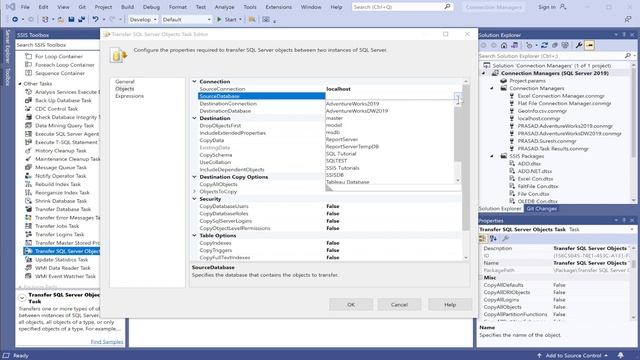Collapse SSIS Packages folder in Solution Explorer
Image resolution: width=640 pixels, height=360 pixels.
(x=492, y=156)
